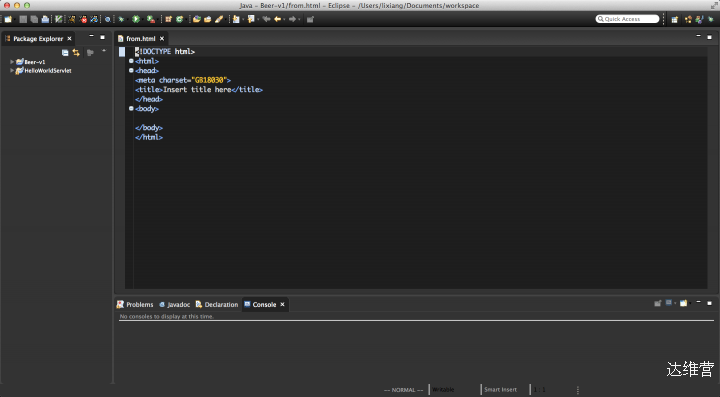Close the Console view tab
The image size is (720, 397).
pyautogui.click(x=282, y=304)
